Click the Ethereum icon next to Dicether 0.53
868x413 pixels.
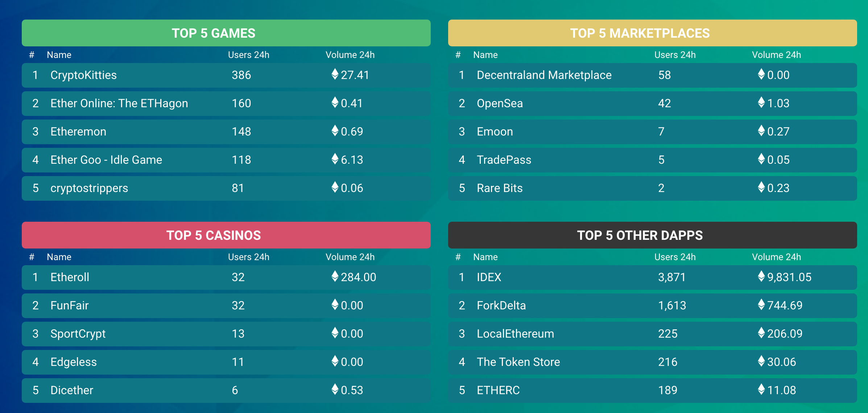335,389
